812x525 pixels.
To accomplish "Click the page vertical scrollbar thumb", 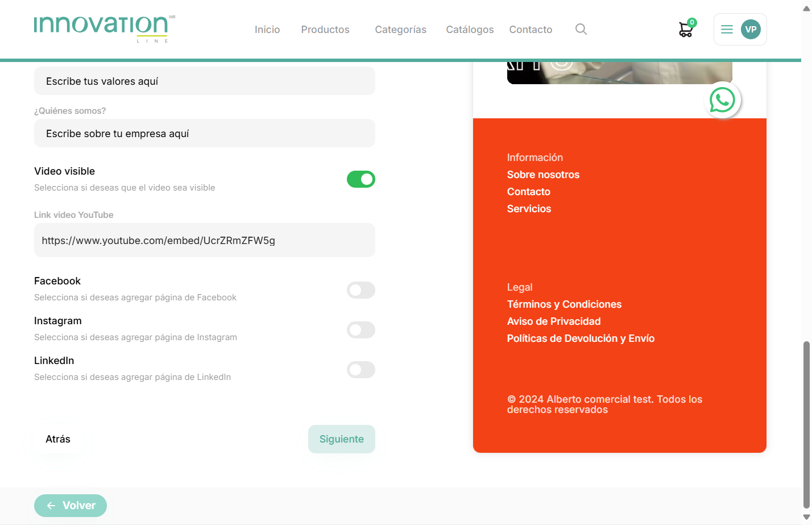I will pos(806,424).
